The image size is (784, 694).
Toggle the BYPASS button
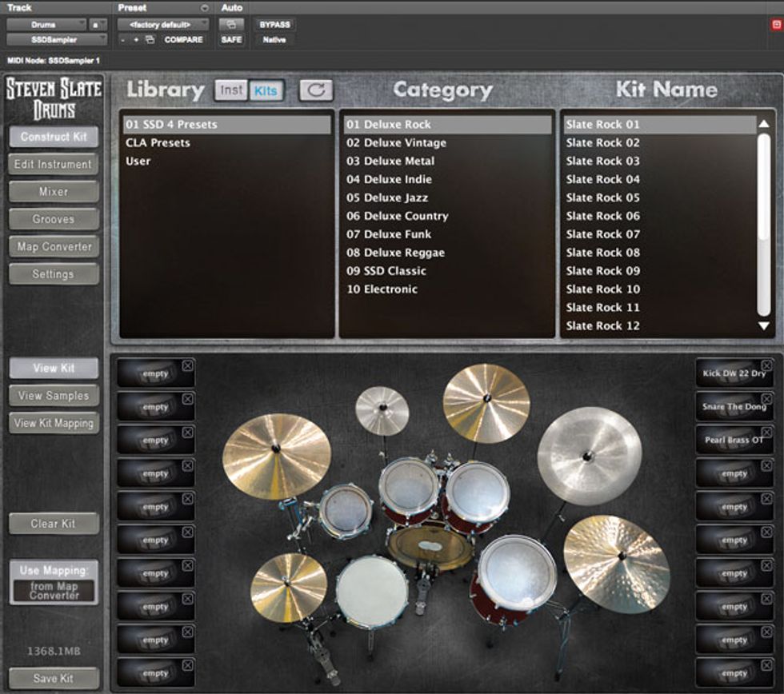tap(274, 25)
